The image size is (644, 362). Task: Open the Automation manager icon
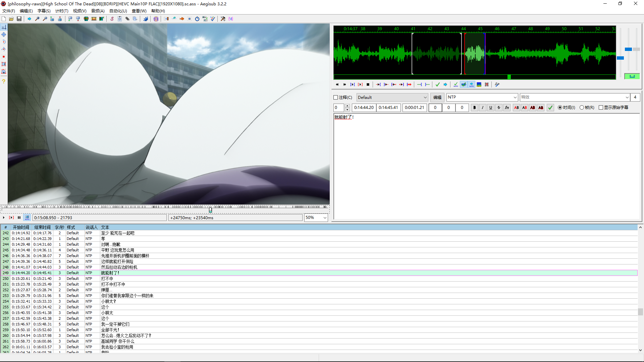[x=146, y=19]
